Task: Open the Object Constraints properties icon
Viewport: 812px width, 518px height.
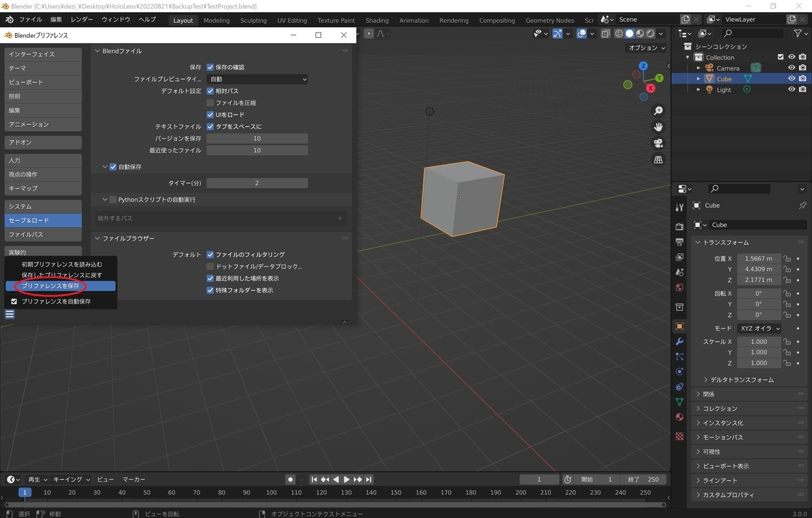Action: (679, 387)
